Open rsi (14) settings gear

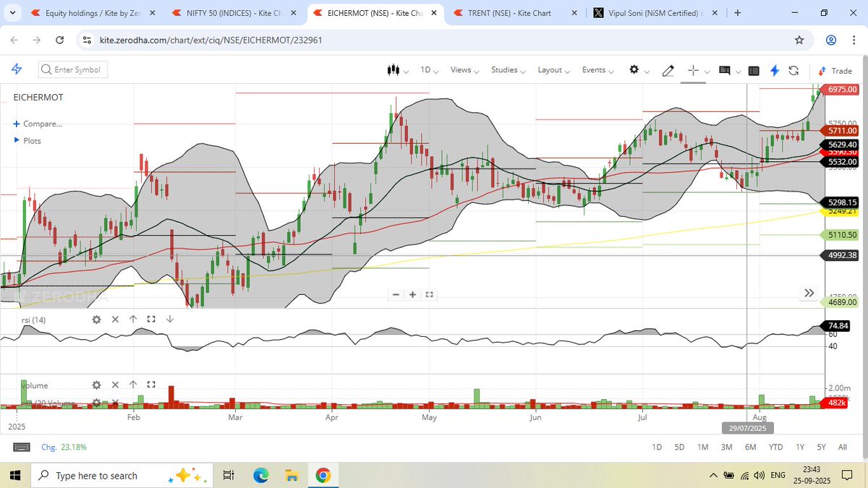96,319
